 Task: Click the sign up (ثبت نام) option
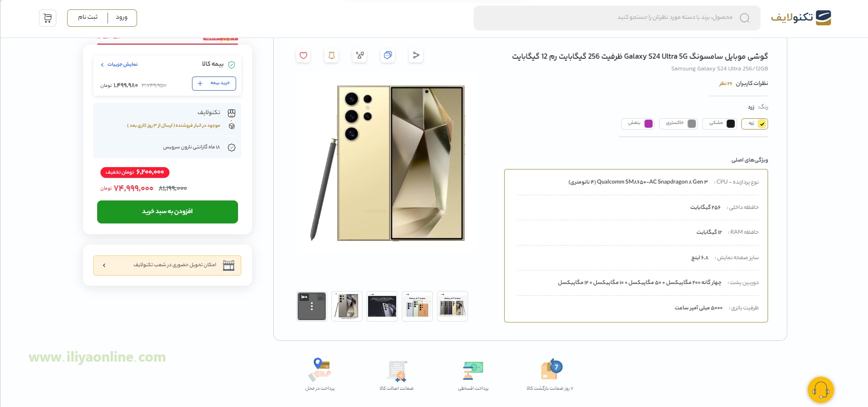[88, 17]
